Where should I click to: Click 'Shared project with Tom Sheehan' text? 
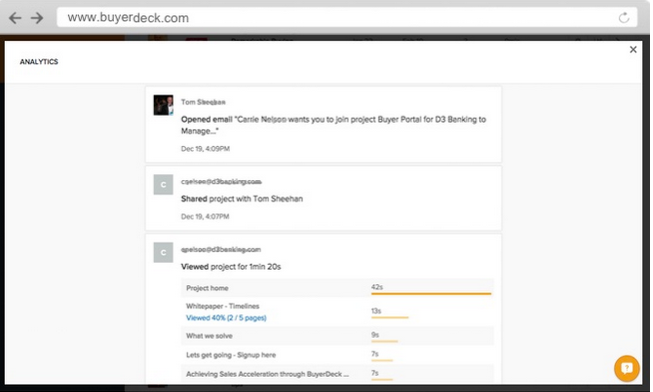tap(242, 199)
